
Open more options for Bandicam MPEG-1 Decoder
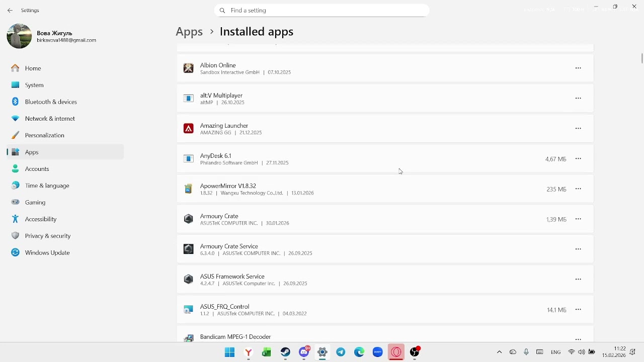[578, 339]
